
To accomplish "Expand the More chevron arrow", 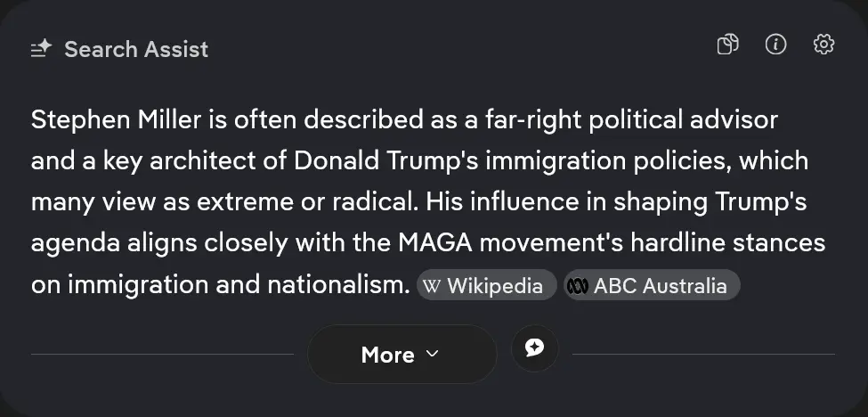I will [x=433, y=354].
